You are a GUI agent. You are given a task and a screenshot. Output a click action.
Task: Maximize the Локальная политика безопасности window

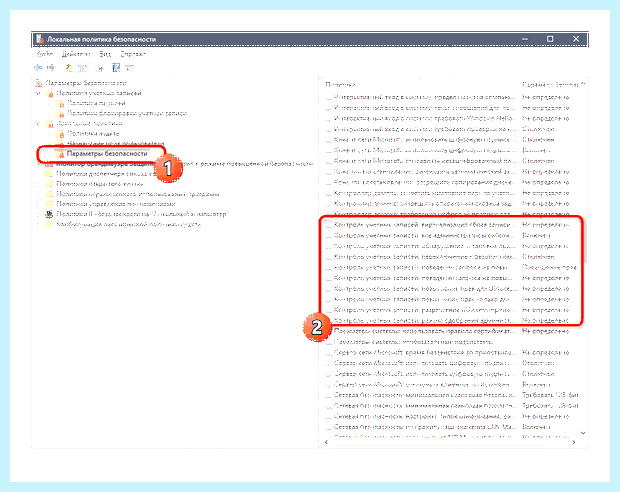pos(550,39)
